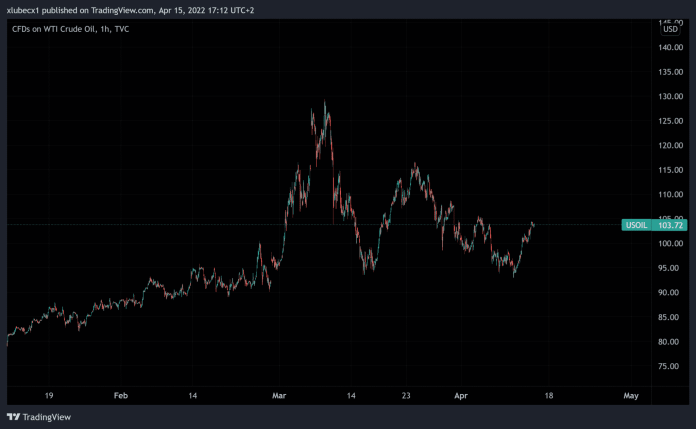Click the Feb label on time axis
696x429 pixels.
click(121, 396)
